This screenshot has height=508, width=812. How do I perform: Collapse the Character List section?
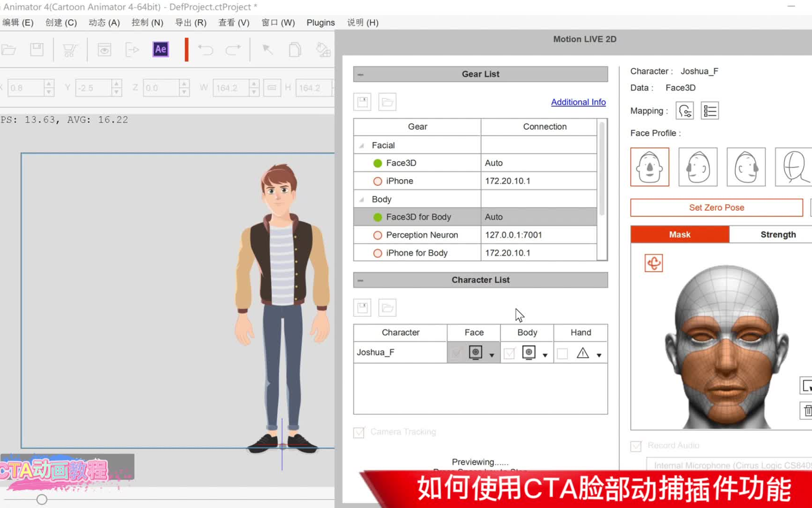pos(361,280)
